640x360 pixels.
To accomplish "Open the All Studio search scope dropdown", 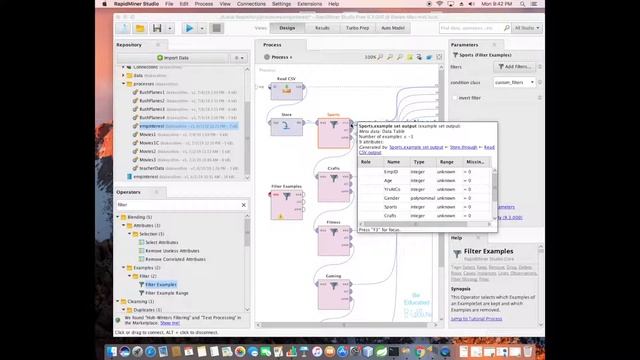I will (527, 28).
